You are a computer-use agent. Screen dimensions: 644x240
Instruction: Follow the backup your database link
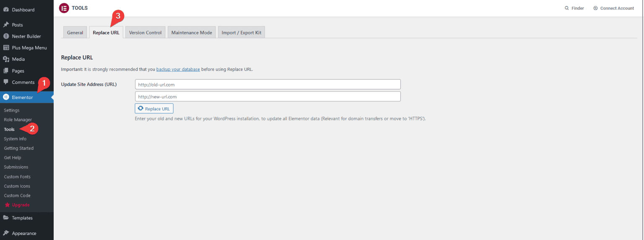point(178,69)
